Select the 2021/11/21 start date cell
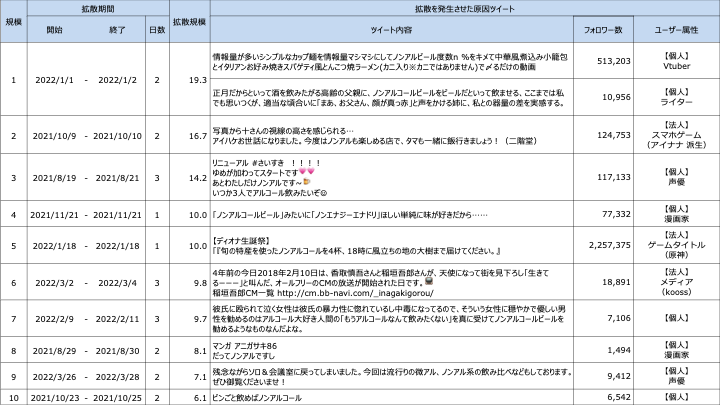The width and height of the screenshot is (720, 405). pyautogui.click(x=54, y=215)
